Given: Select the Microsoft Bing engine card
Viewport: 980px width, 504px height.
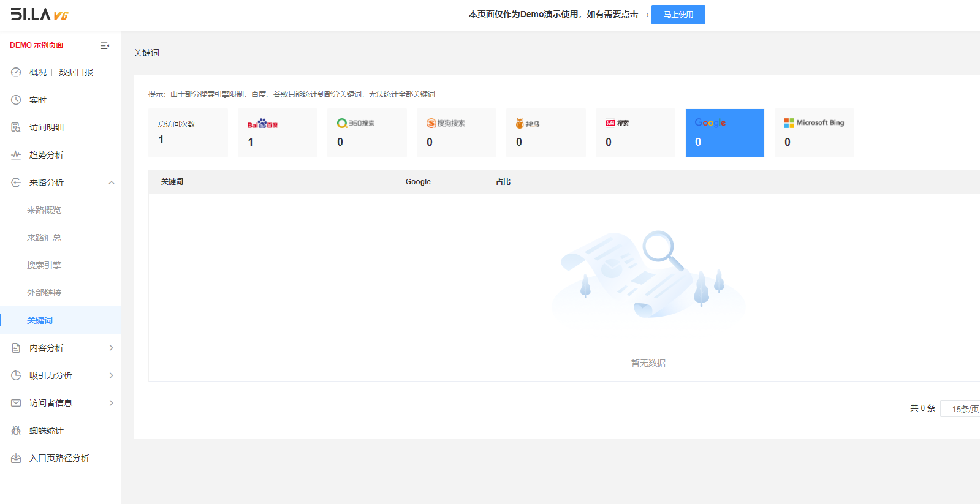Looking at the screenshot, I should click(814, 133).
